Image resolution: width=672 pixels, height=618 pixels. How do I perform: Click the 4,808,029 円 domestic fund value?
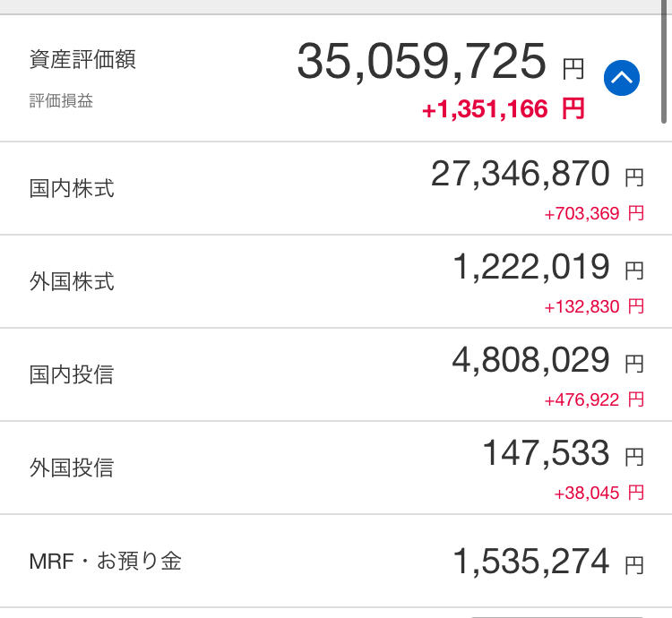[x=548, y=360]
